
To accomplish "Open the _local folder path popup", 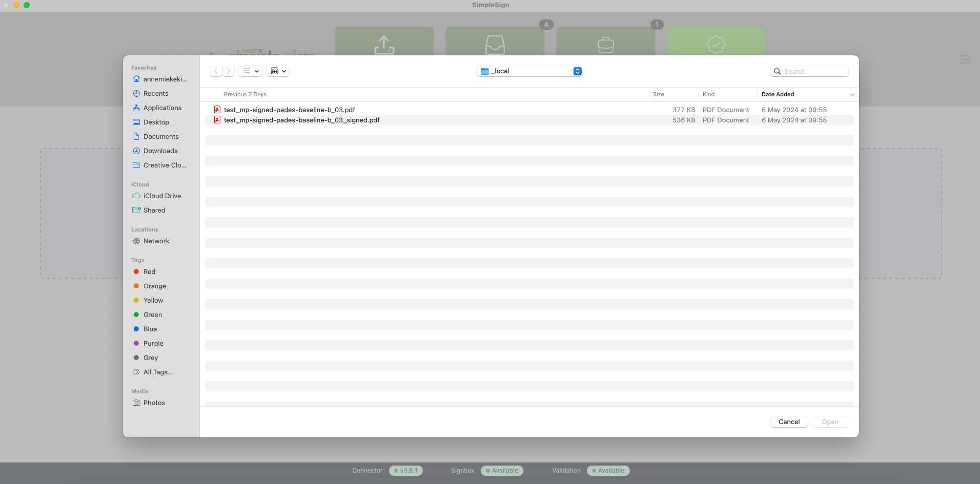I will pyautogui.click(x=529, y=71).
